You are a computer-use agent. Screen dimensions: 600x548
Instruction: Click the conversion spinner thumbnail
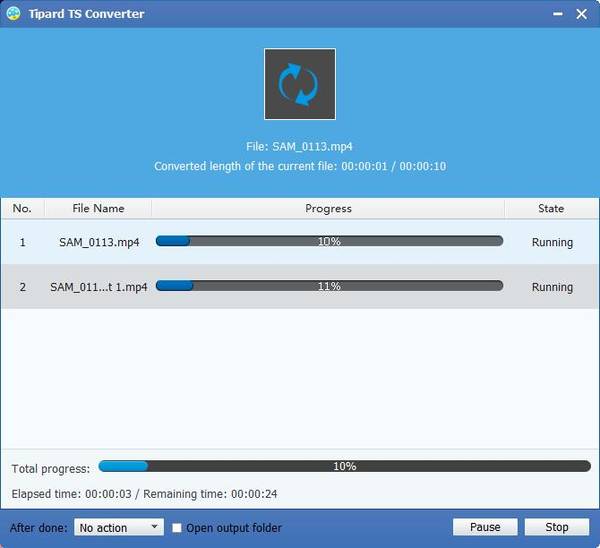click(x=300, y=84)
